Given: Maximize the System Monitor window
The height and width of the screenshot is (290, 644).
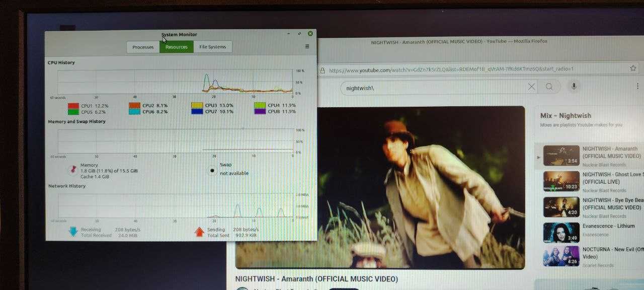Looking at the screenshot, I should point(299,34).
